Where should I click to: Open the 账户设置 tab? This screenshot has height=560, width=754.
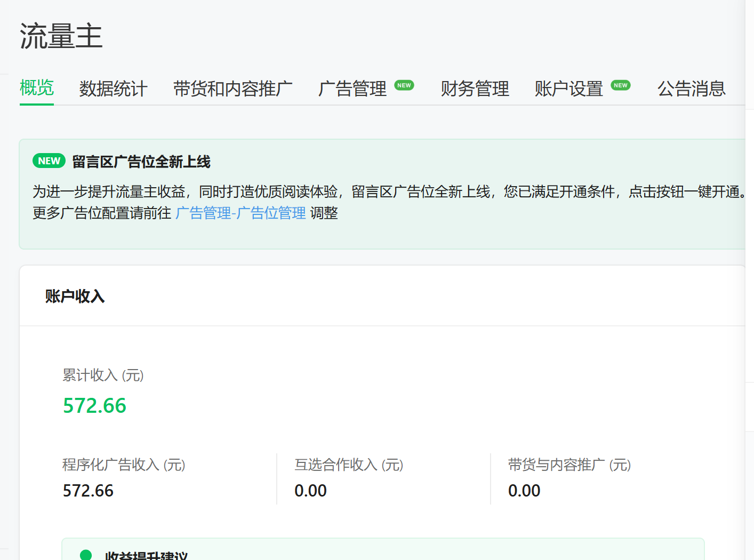[568, 89]
